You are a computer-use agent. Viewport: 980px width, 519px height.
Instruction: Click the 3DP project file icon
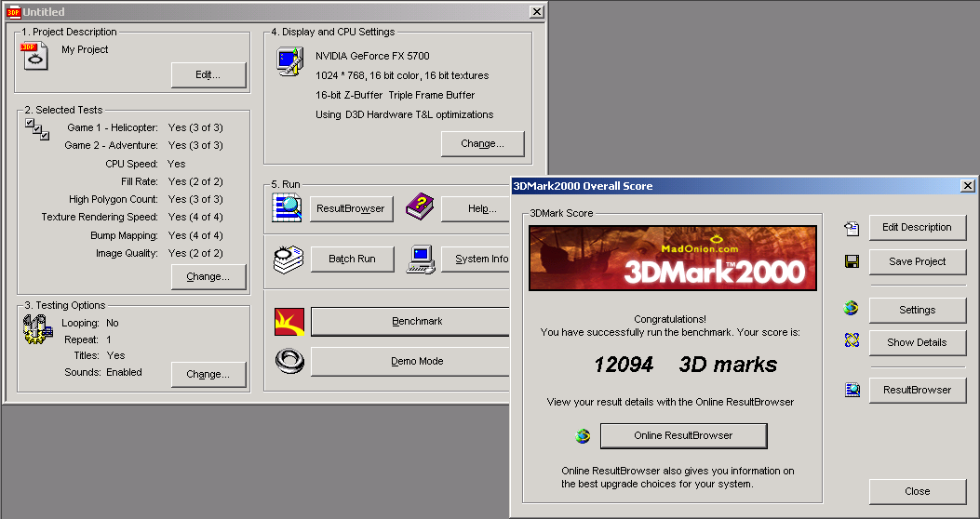point(36,56)
